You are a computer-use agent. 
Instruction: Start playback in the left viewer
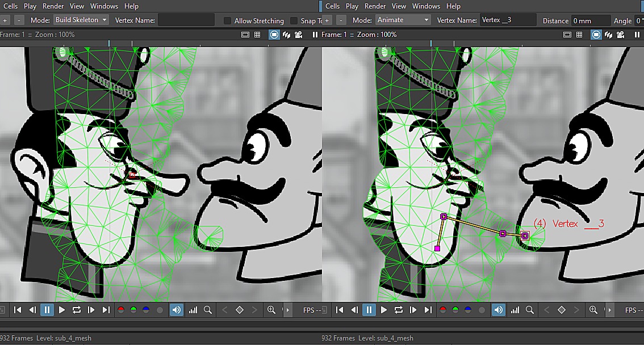coord(62,310)
